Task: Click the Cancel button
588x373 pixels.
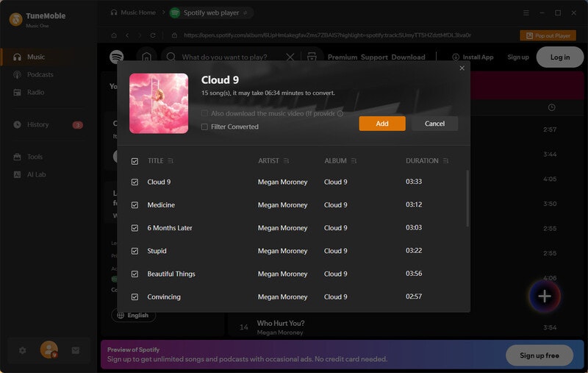Action: [434, 124]
